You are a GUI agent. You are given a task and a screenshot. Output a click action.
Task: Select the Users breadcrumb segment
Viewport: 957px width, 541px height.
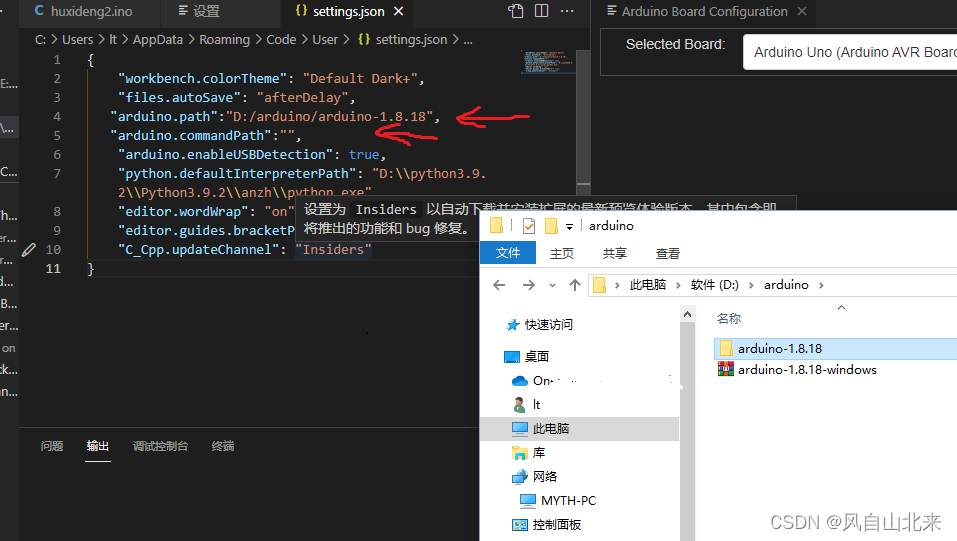tap(78, 40)
